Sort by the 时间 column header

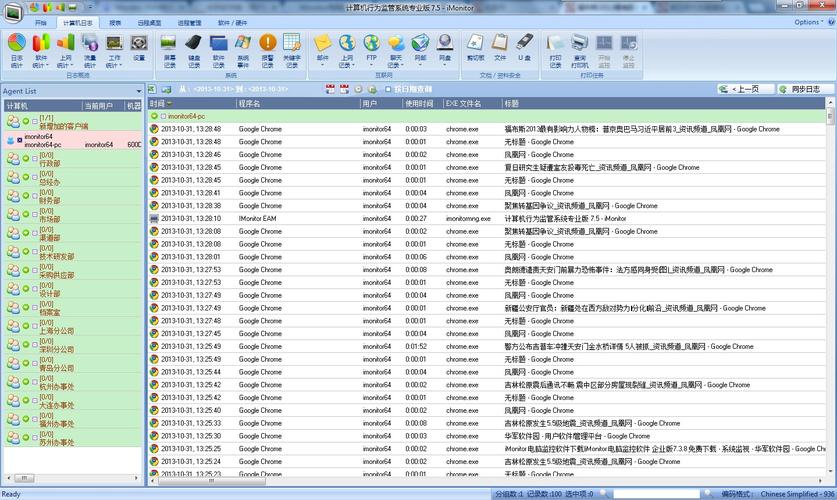191,104
